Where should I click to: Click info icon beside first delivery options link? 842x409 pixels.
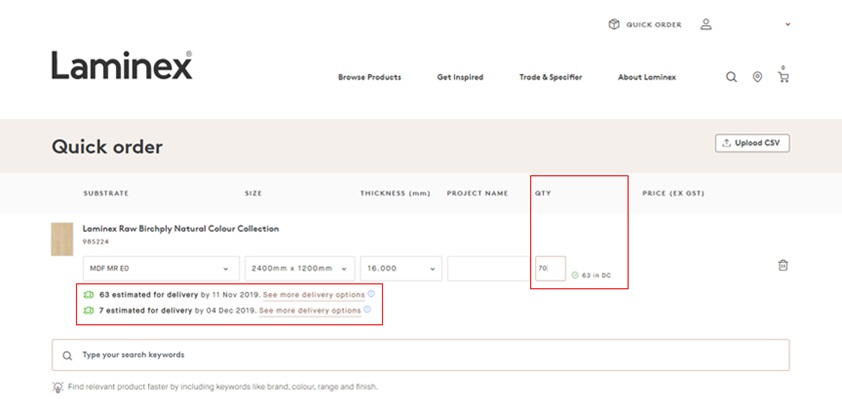point(371,294)
